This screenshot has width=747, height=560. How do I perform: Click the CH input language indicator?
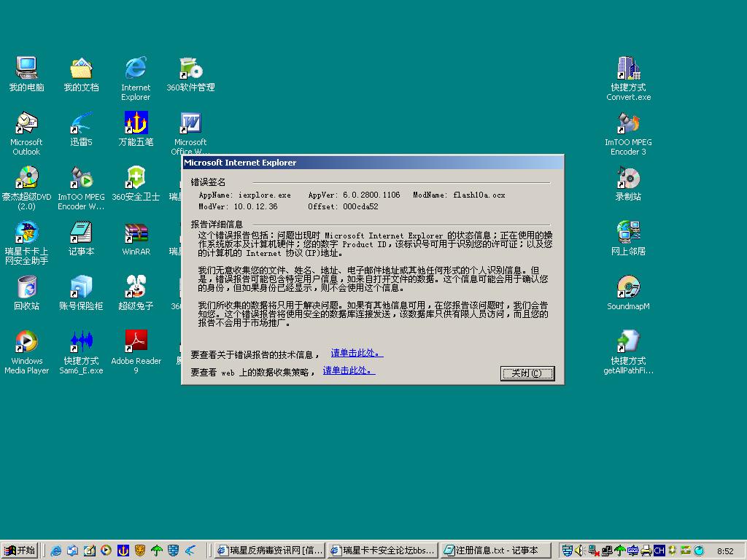point(659,551)
